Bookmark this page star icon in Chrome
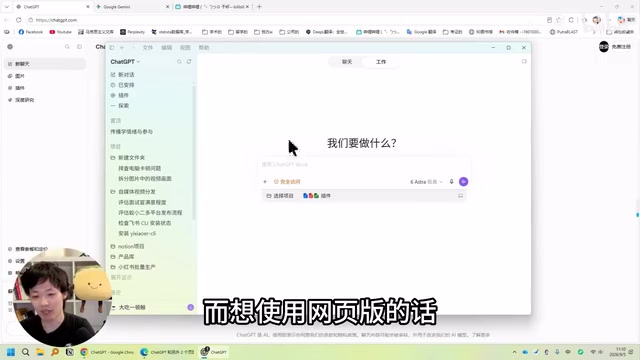Screen dimensions: 640x360 point(559,20)
